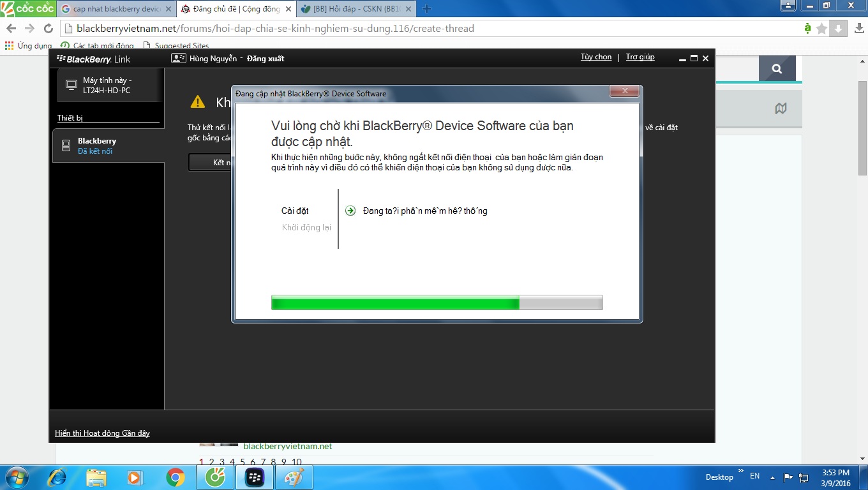868x490 pixels.
Task: Select the Blackberry 'Đã kết nối' device entry
Action: pos(108,145)
